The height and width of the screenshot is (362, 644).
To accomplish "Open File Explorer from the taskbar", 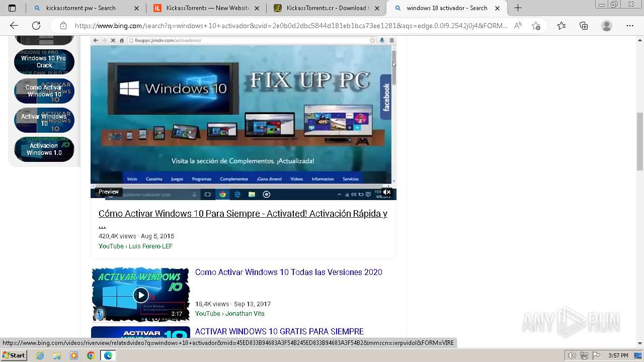I will pos(57,355).
